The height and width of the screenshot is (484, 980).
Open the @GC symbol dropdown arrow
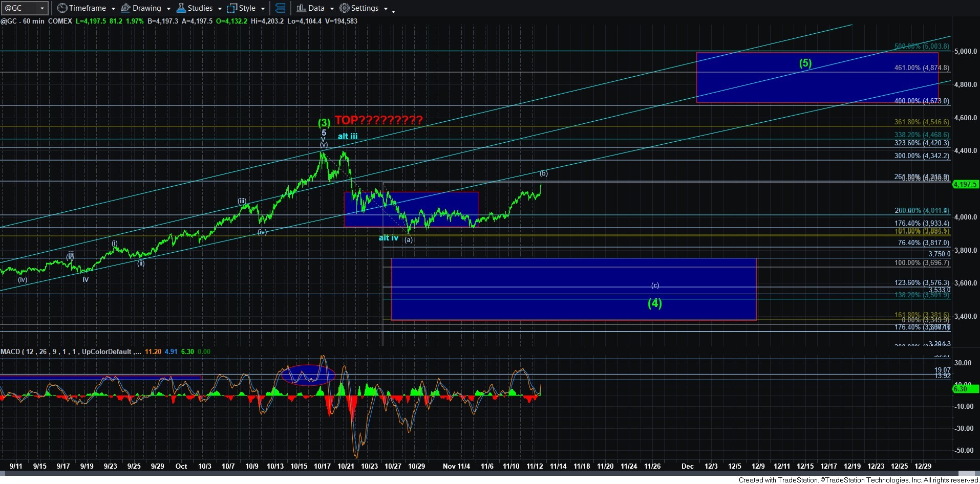(x=42, y=8)
